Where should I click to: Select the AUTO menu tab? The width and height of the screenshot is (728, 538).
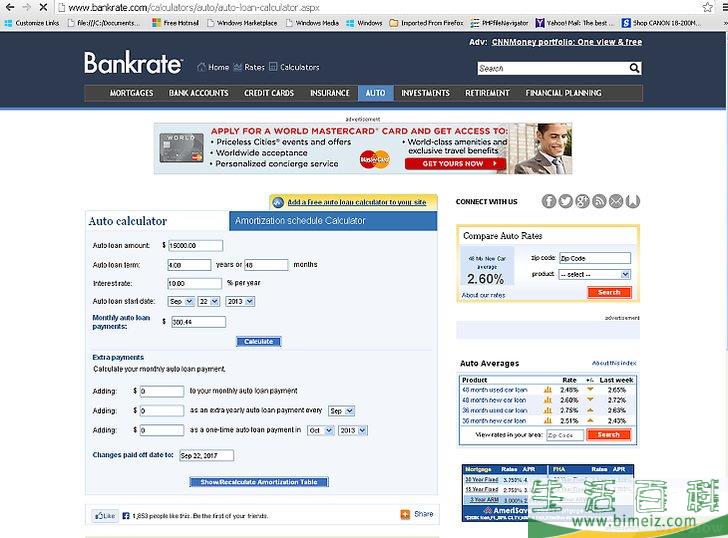(x=376, y=93)
